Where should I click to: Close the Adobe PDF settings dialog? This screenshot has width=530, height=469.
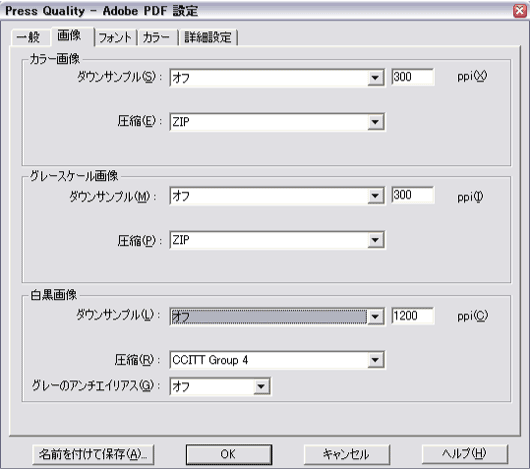520,11
